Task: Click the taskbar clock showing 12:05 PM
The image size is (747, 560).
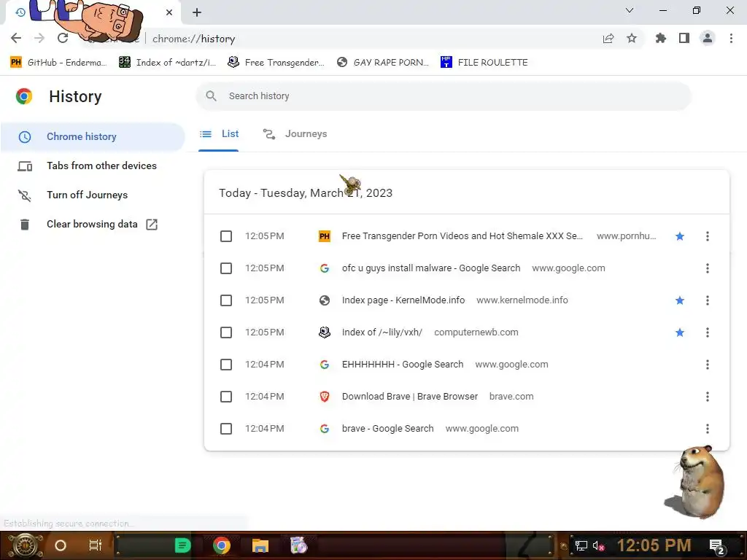Action: (x=654, y=545)
